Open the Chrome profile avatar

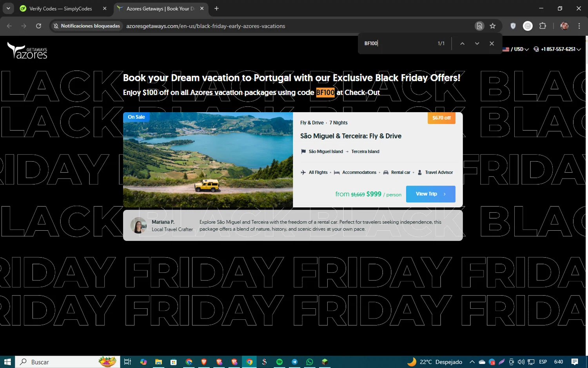tap(564, 26)
